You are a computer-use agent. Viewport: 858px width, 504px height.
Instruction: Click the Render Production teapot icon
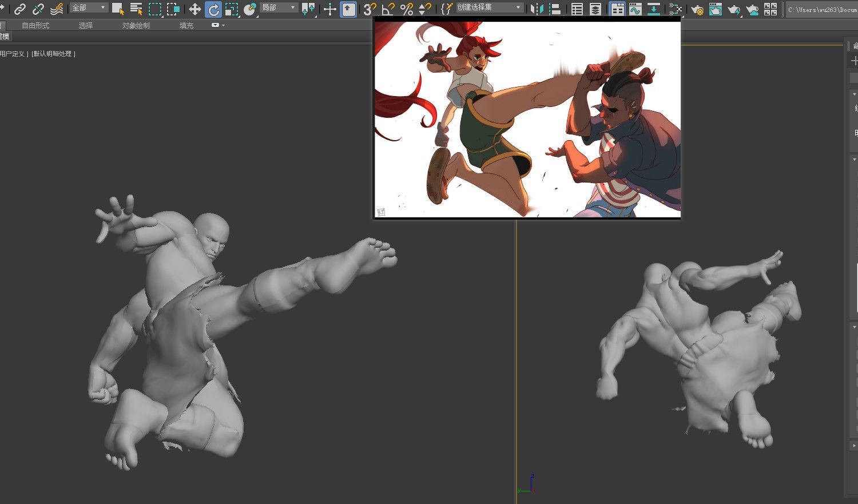[x=734, y=9]
